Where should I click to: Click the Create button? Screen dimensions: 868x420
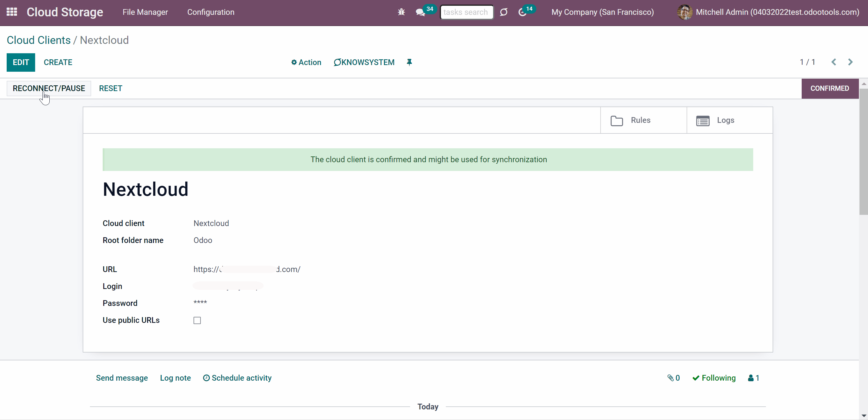click(x=58, y=62)
